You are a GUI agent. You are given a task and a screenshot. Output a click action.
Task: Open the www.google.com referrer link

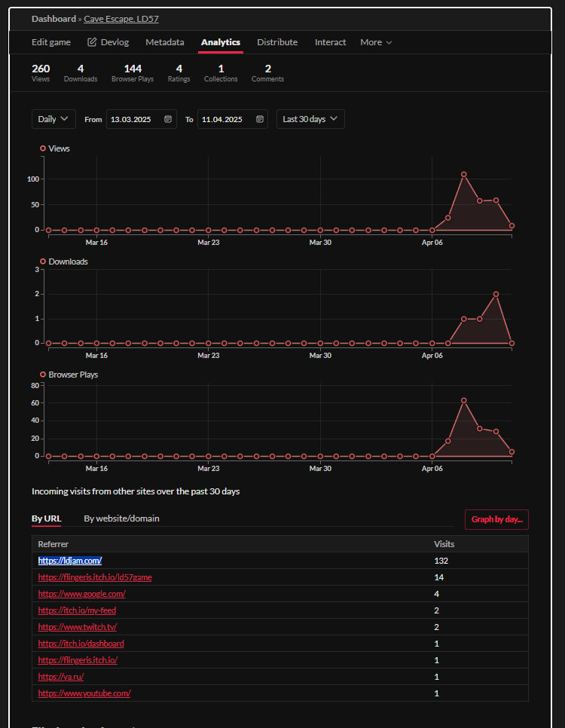pos(81,594)
